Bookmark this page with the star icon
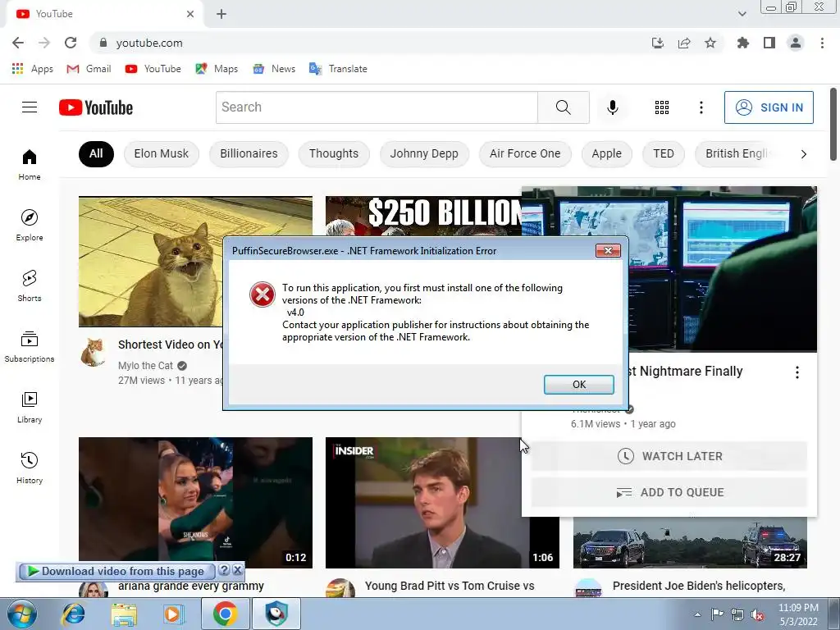This screenshot has width=840, height=630. [x=710, y=43]
